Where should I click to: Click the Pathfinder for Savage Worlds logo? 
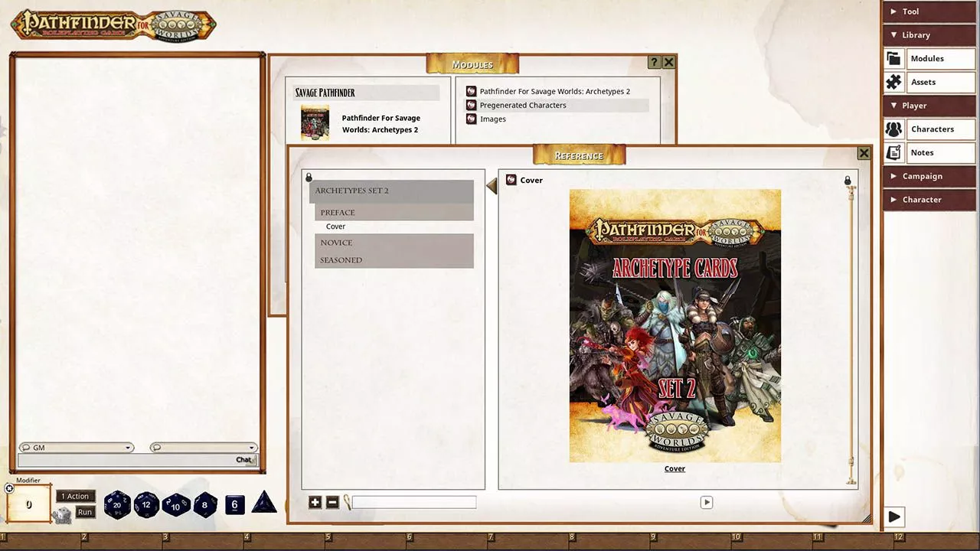(113, 24)
